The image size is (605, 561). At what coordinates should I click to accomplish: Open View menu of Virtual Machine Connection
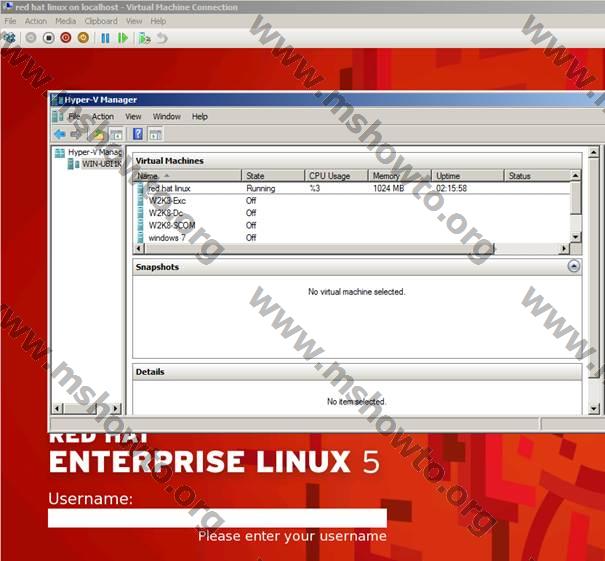click(134, 21)
